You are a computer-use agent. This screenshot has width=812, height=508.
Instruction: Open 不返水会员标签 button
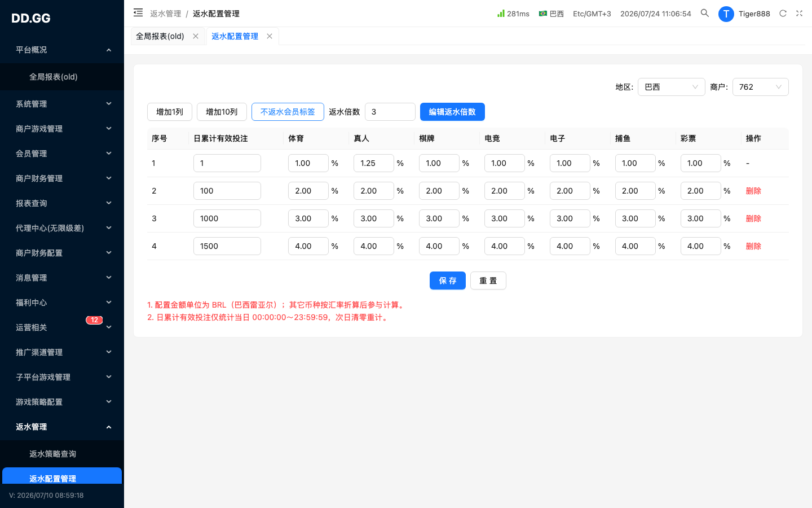coord(288,112)
